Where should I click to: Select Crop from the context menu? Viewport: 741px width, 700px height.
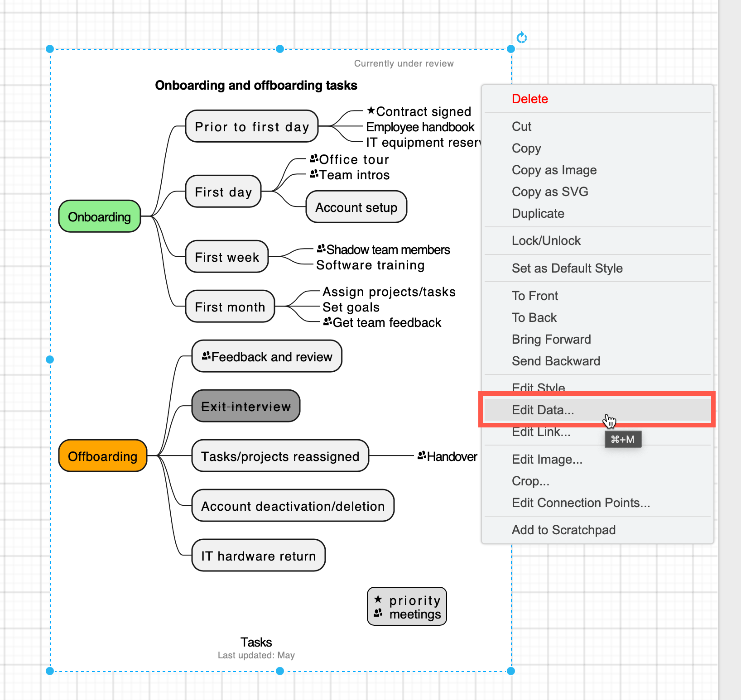(530, 481)
